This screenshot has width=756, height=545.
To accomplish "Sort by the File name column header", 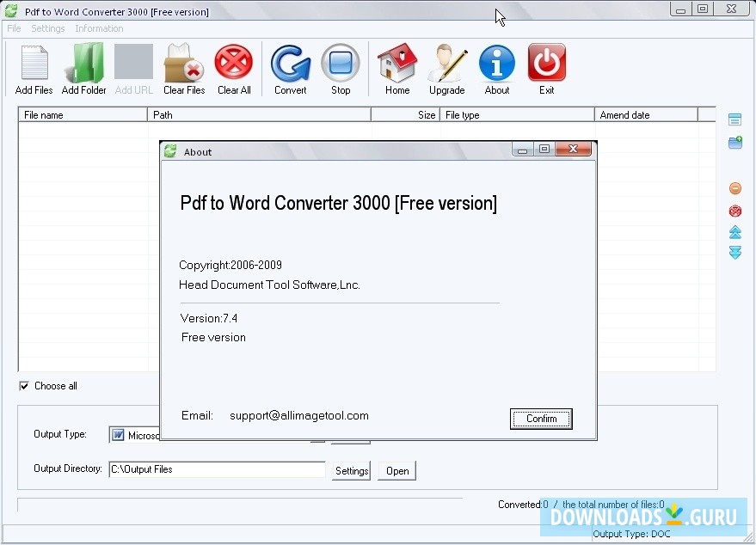I will point(83,114).
